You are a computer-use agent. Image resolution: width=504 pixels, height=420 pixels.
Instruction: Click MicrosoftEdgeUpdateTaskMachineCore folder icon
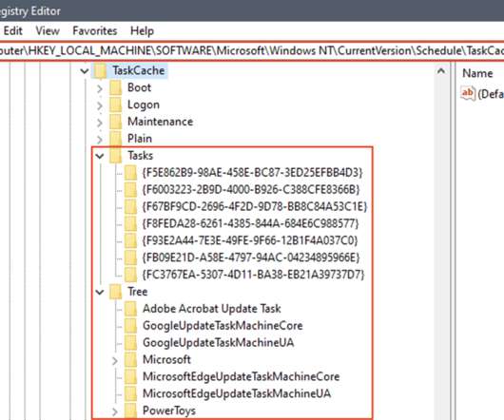(130, 377)
